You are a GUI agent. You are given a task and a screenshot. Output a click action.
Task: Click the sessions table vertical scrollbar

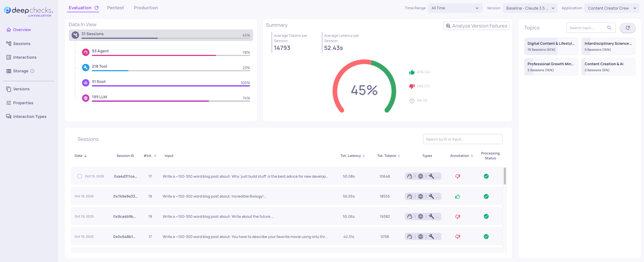click(505, 176)
